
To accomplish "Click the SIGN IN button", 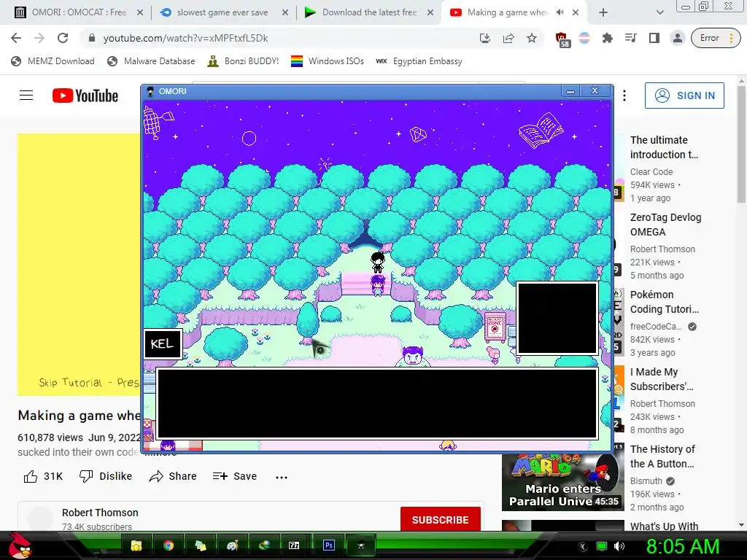I will (684, 96).
